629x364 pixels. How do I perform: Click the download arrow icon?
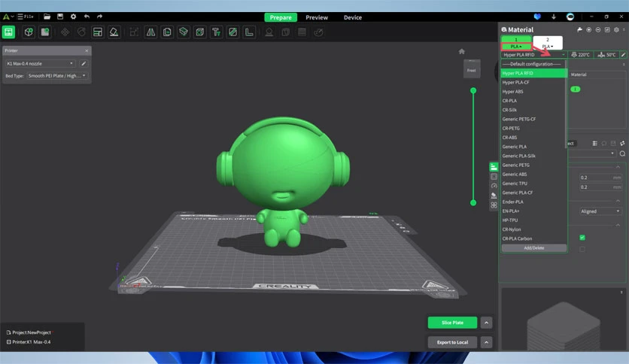(554, 17)
